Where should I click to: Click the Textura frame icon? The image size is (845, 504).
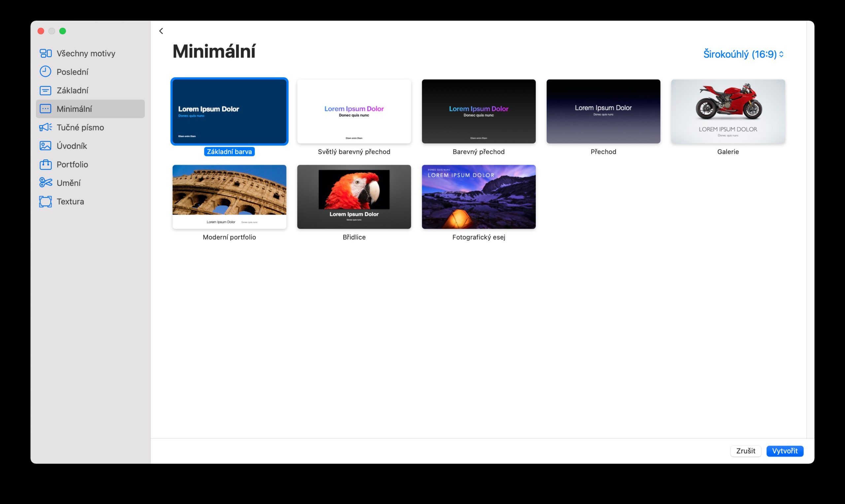click(46, 201)
